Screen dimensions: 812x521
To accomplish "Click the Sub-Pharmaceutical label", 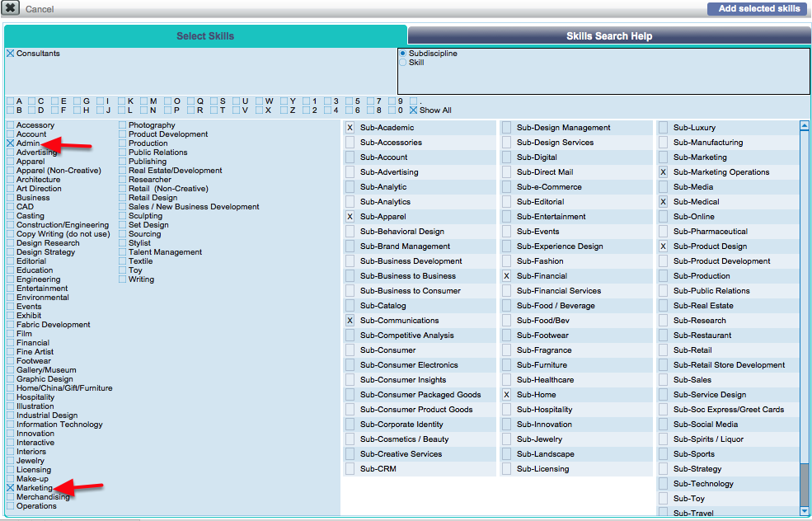I will pyautogui.click(x=710, y=232).
